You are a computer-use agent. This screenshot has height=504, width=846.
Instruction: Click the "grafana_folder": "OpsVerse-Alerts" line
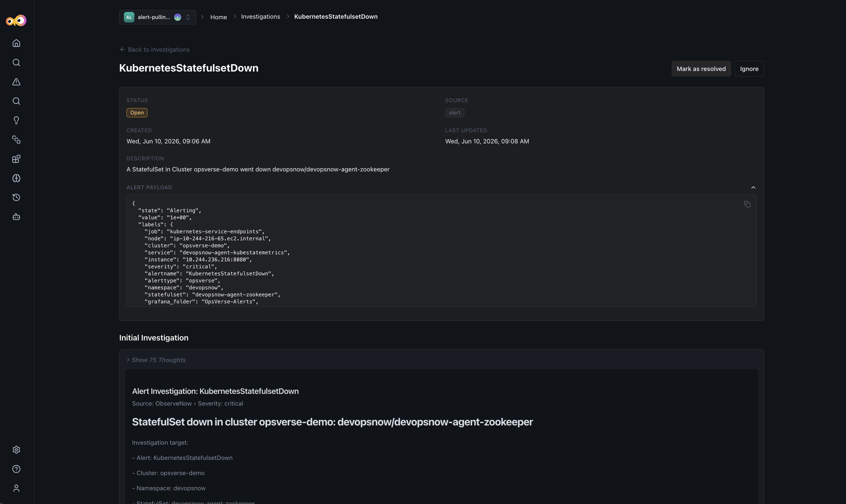click(x=201, y=302)
